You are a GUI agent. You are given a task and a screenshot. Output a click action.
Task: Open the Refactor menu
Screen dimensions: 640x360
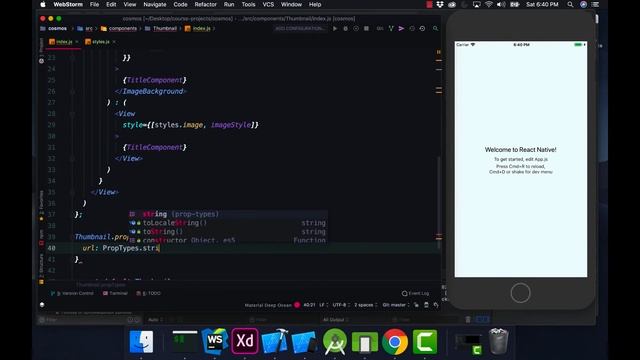point(205,4)
